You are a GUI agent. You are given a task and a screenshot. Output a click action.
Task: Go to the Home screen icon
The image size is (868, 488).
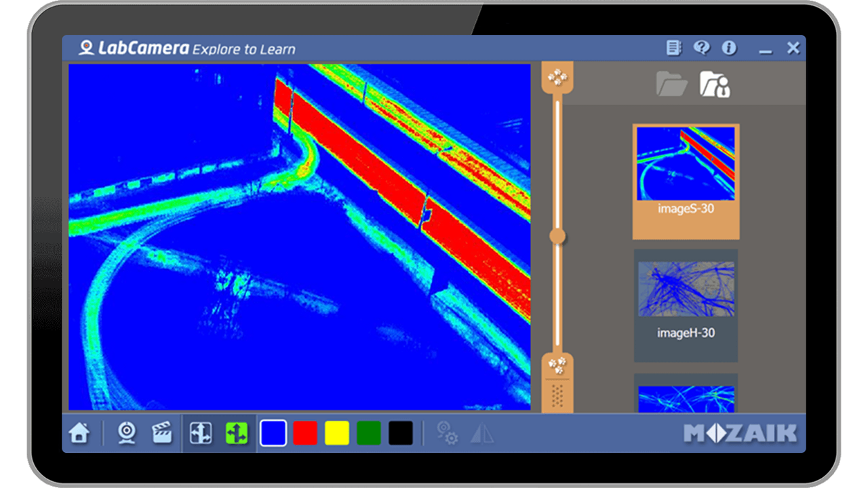tap(79, 433)
